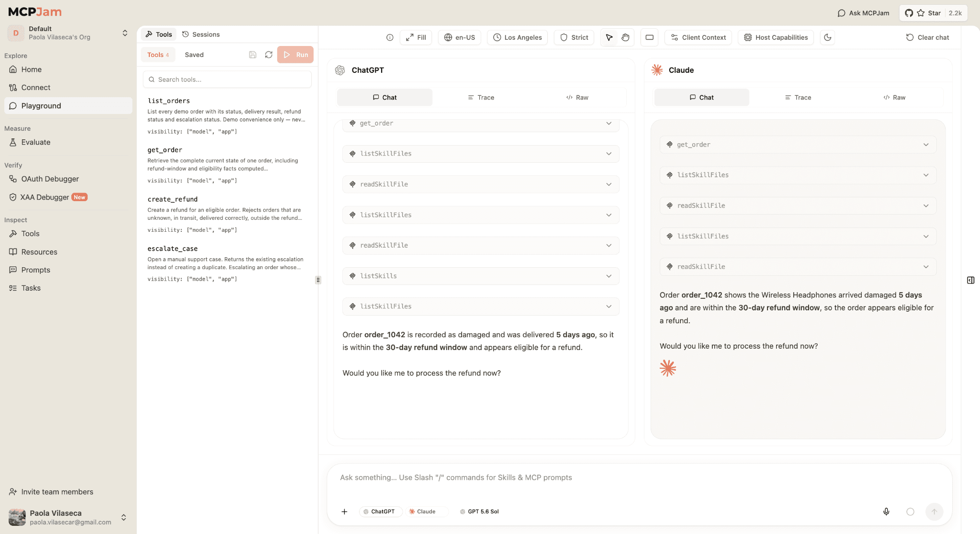
Task: Click the Tools 4 sub-tab
Action: tap(158, 55)
